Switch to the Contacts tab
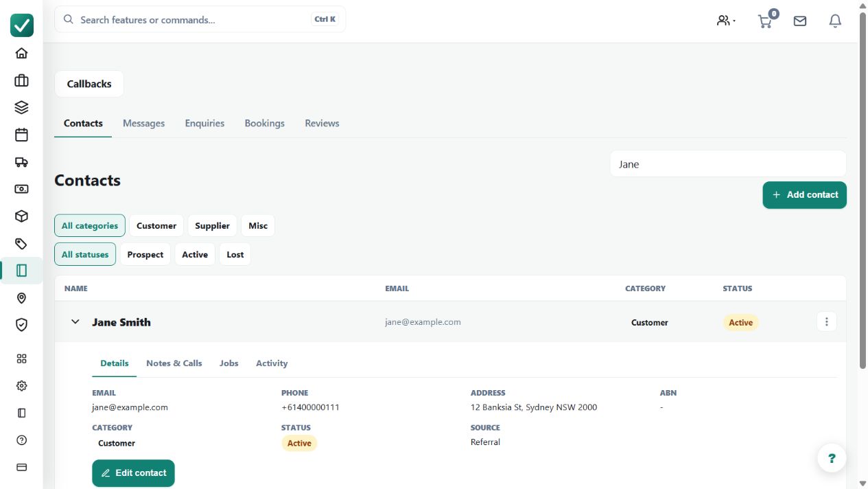The width and height of the screenshot is (868, 489). pos(83,124)
